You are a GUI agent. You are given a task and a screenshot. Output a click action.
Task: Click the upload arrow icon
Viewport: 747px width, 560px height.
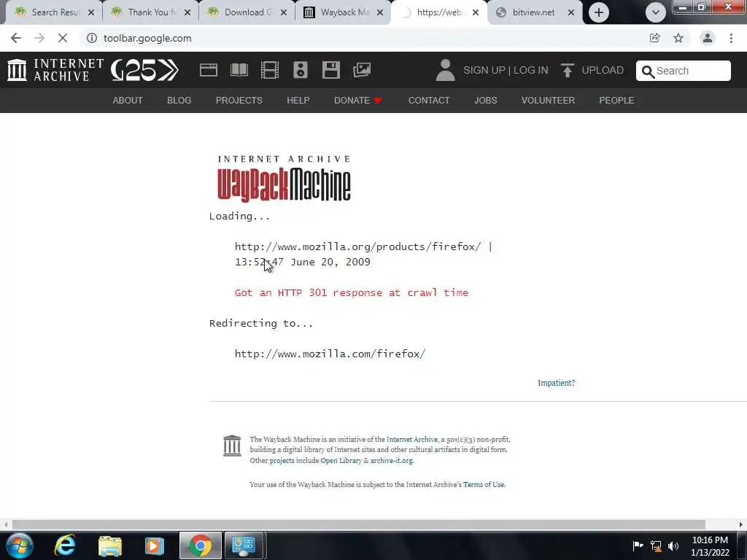(x=567, y=70)
